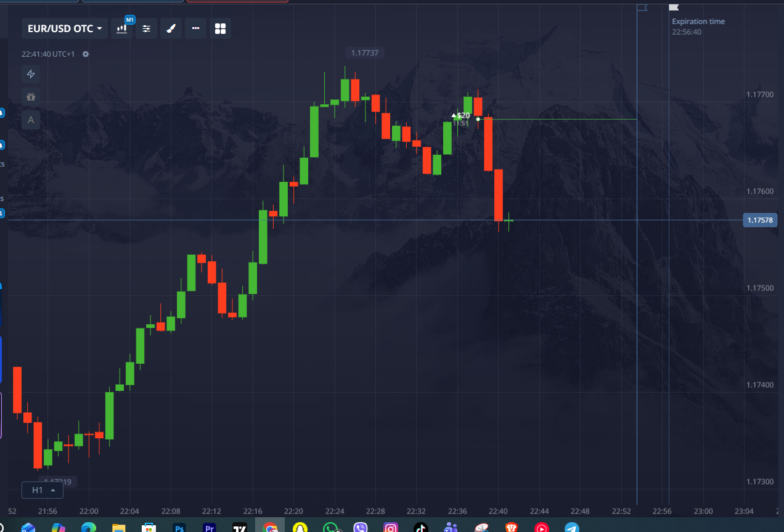Open the indicators settings sliders icon

pos(146,28)
